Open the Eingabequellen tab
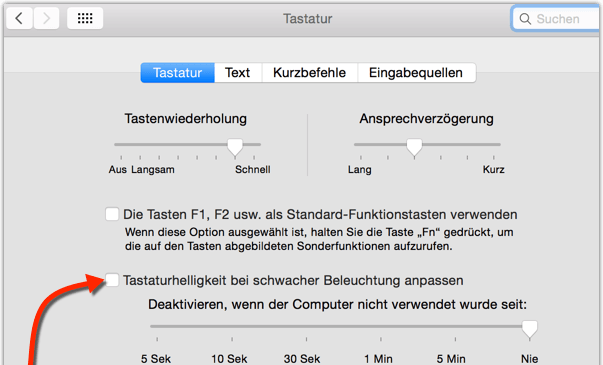The height and width of the screenshot is (365, 603). click(416, 73)
